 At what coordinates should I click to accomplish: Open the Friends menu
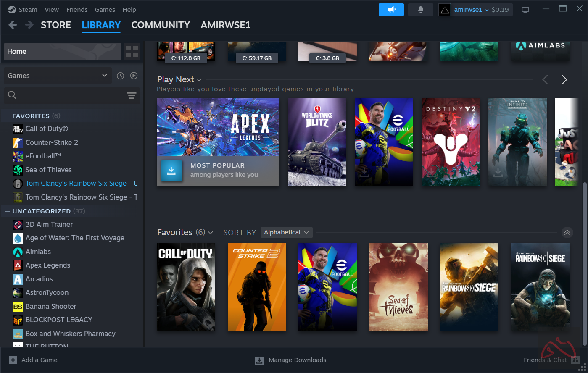pyautogui.click(x=77, y=10)
